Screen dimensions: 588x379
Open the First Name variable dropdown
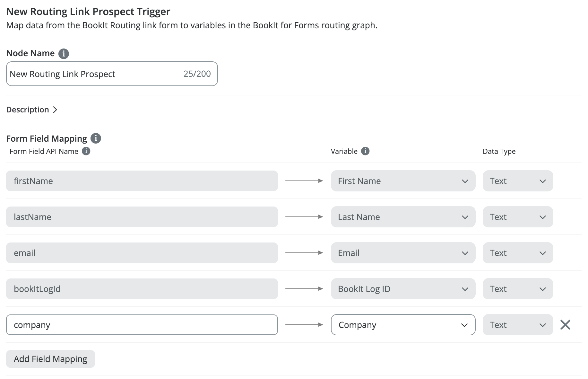[403, 181]
